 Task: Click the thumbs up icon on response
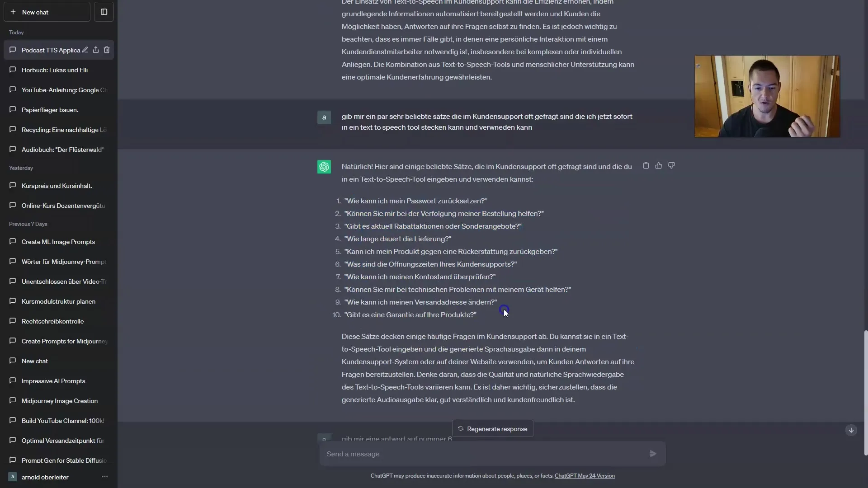point(659,165)
